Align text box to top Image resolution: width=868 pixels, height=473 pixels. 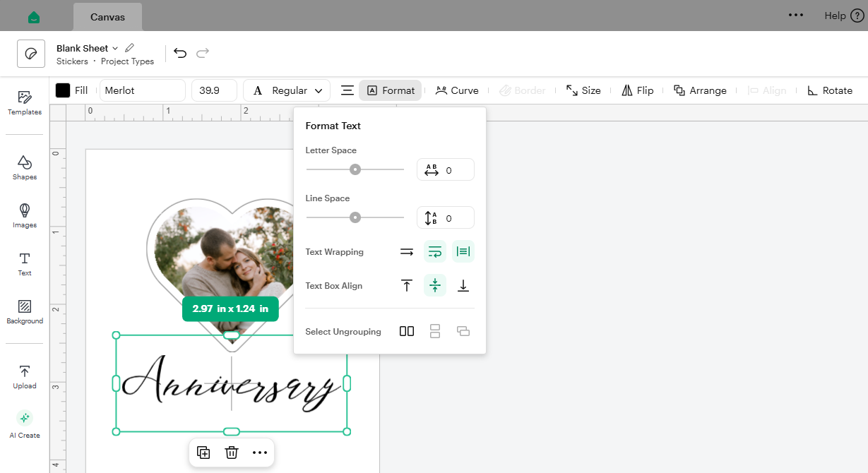[407, 285]
